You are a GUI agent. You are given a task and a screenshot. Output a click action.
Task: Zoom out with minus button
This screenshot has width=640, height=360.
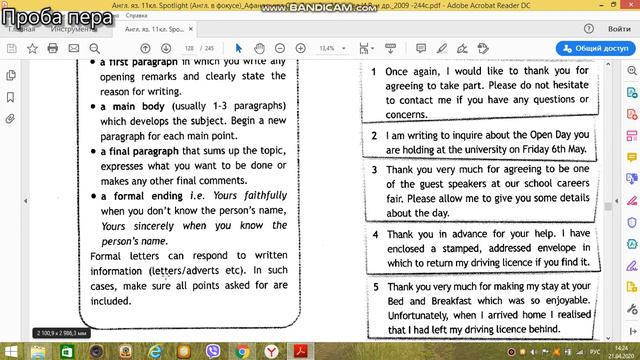[x=280, y=49]
